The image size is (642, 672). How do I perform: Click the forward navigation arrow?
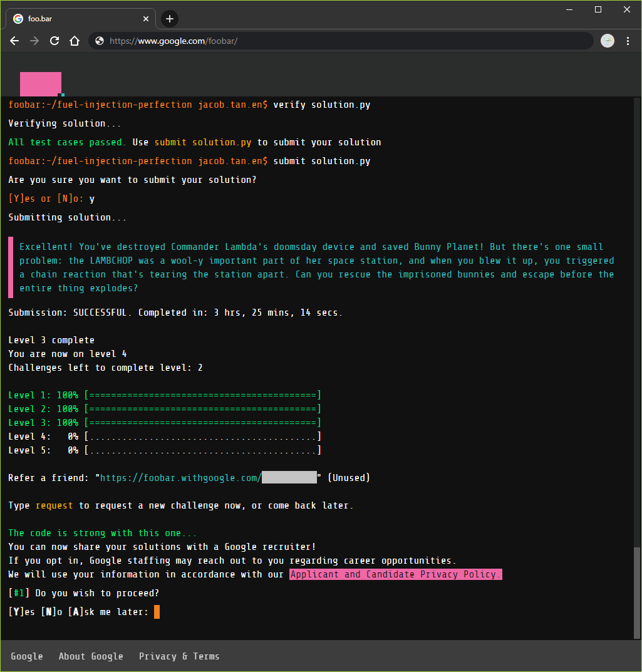click(x=34, y=41)
